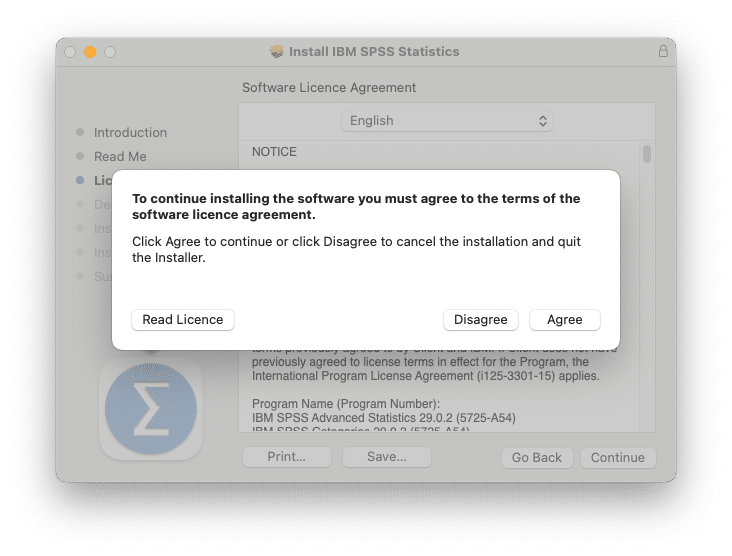Open Read Licence from the dialog
This screenshot has width=732, height=556.
(183, 320)
